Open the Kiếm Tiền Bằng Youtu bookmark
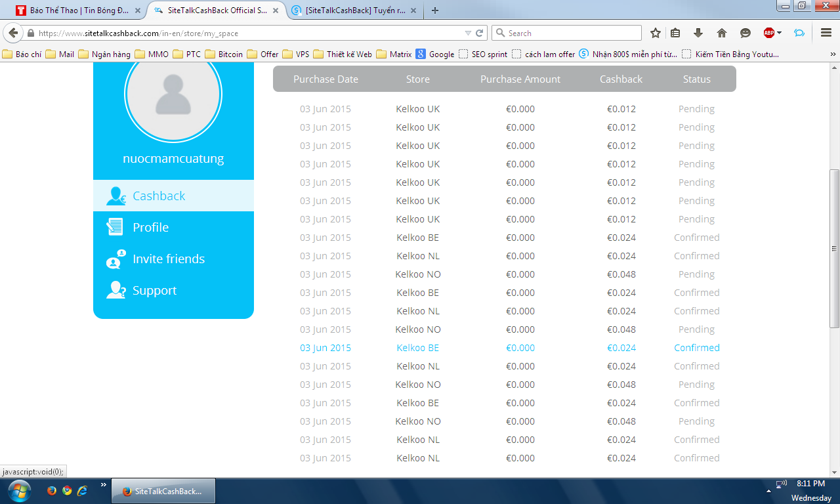 [730, 54]
